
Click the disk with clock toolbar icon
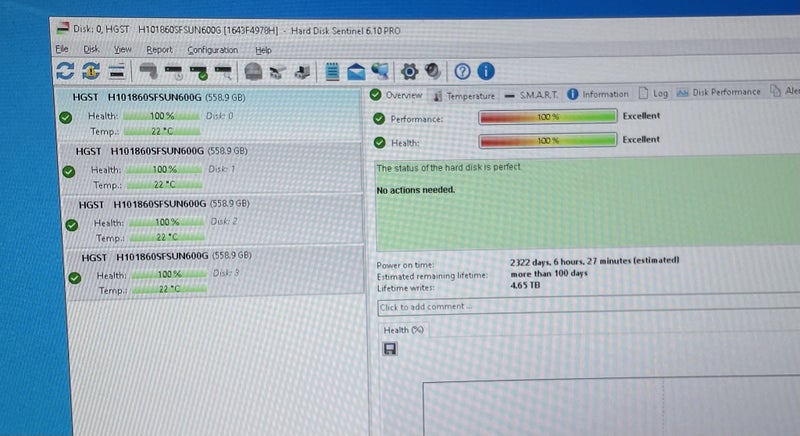pyautogui.click(x=174, y=72)
